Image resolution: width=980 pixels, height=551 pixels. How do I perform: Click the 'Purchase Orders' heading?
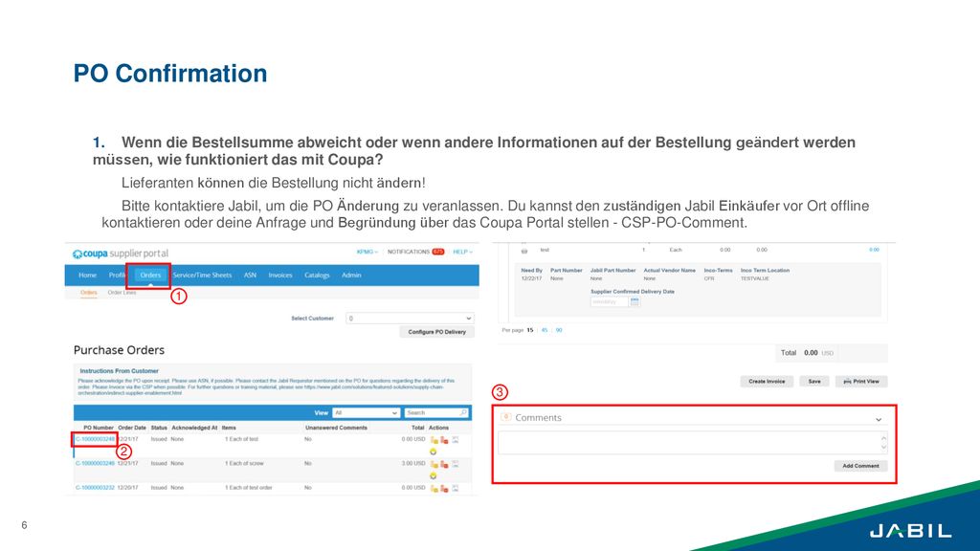click(119, 350)
